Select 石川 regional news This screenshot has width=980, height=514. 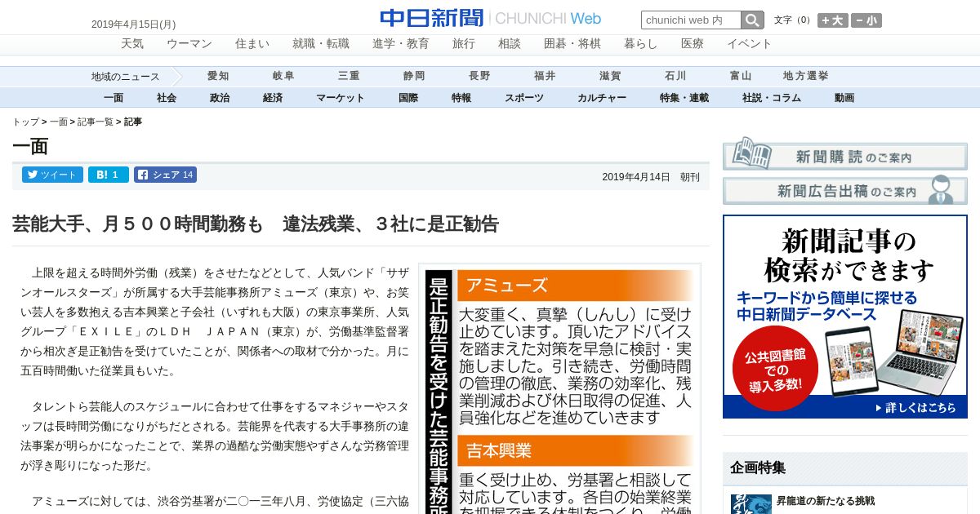[675, 76]
